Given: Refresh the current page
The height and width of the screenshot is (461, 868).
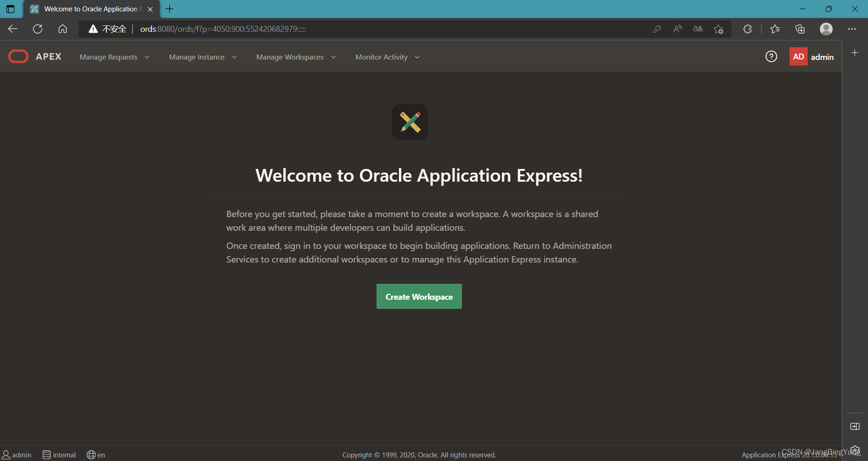Looking at the screenshot, I should pos(38,29).
